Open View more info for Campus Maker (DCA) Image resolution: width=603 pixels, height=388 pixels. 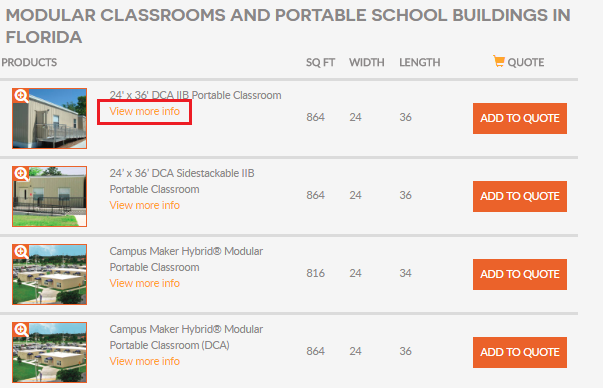[145, 361]
